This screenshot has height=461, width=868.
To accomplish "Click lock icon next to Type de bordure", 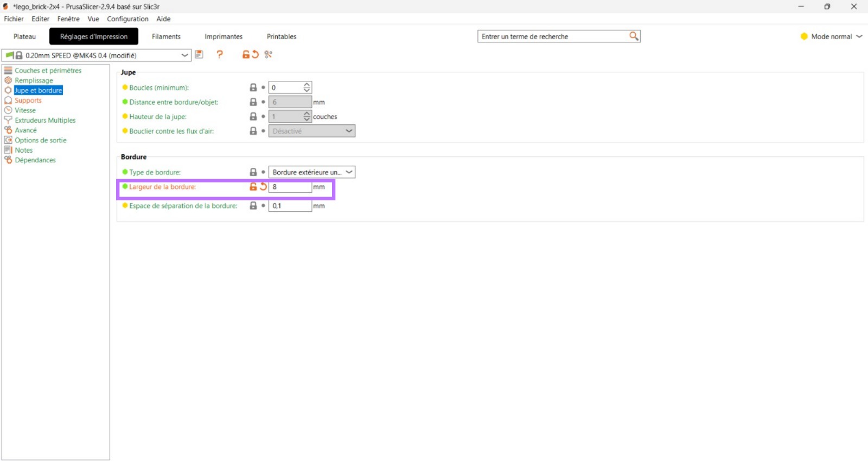I will point(253,172).
